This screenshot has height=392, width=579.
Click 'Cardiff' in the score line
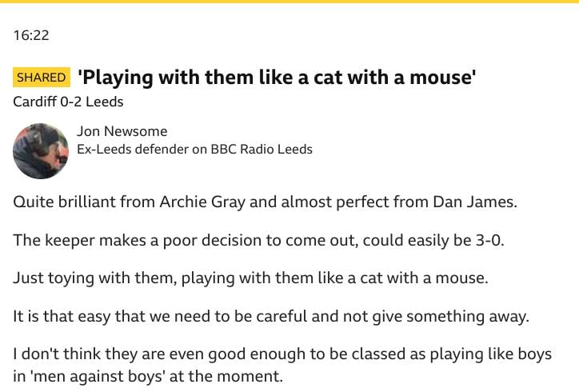pos(35,102)
